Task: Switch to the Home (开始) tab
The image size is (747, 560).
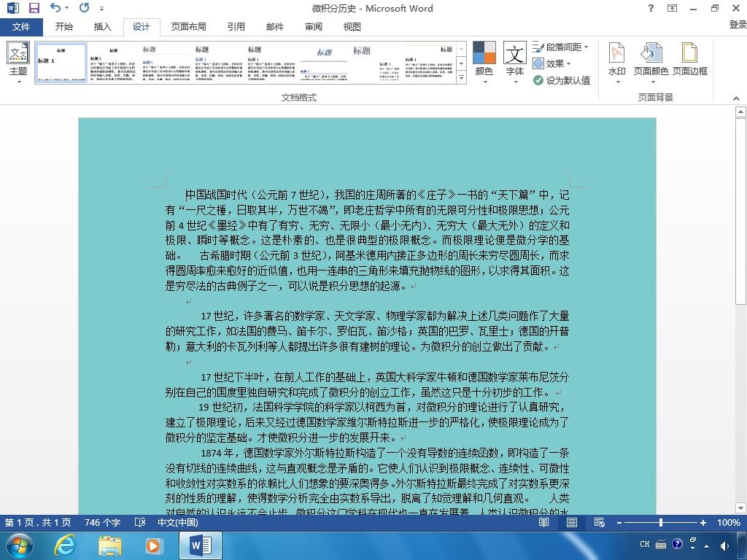Action: click(x=64, y=27)
